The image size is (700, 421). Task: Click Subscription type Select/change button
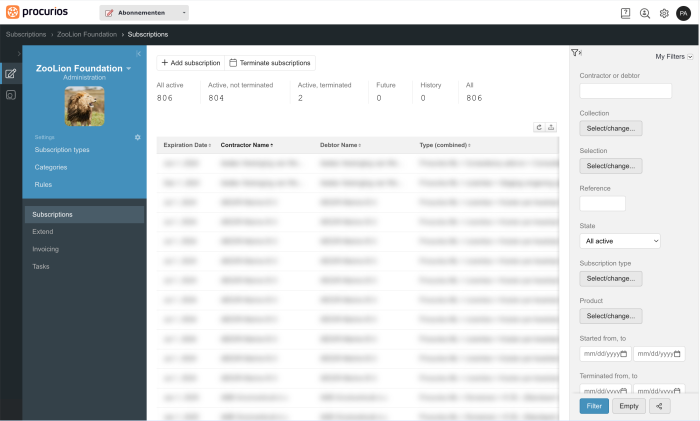(611, 279)
